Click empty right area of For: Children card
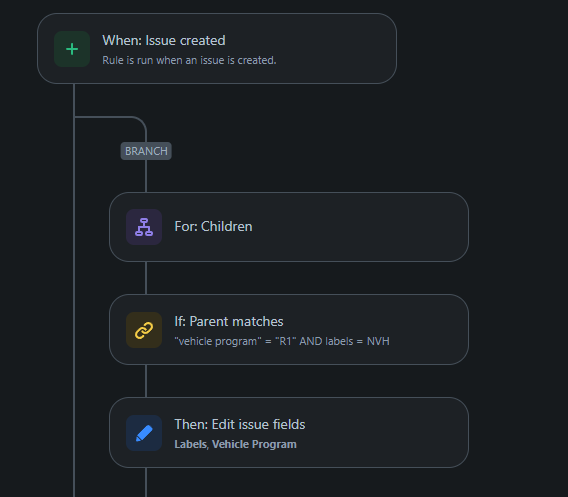This screenshot has width=568, height=497. point(362,227)
